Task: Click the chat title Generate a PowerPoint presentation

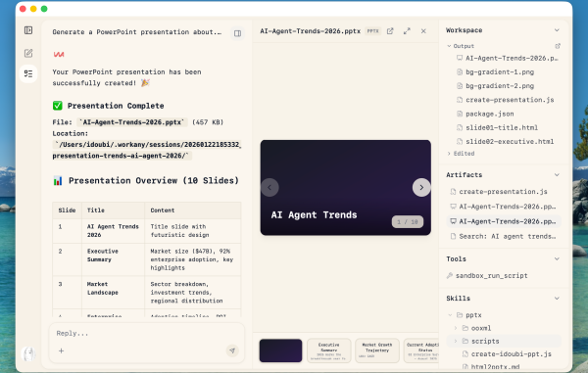Action: click(x=137, y=32)
